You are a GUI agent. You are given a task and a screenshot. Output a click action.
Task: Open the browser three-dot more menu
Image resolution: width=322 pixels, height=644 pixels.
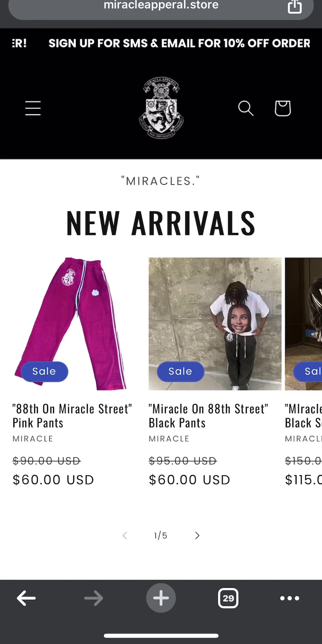[x=290, y=598]
